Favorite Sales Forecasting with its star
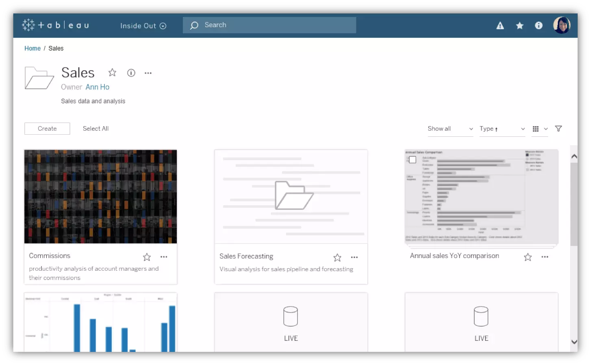The image size is (590, 364). (x=337, y=257)
